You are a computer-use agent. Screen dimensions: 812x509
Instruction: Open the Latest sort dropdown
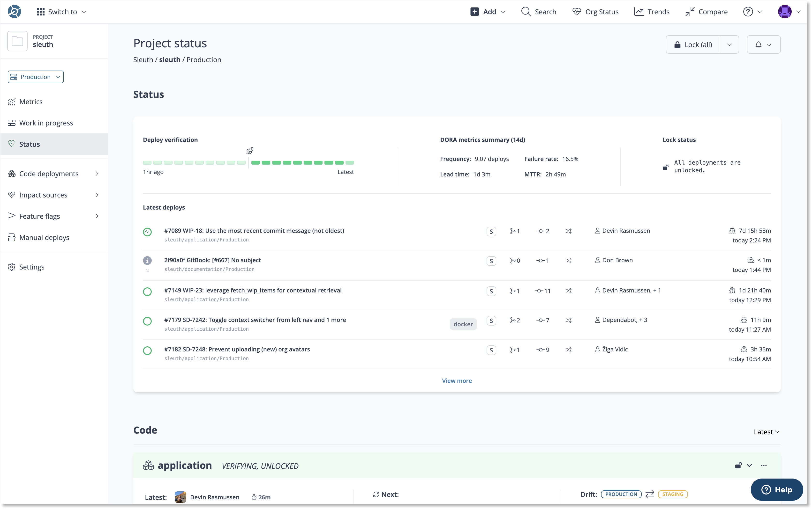(766, 432)
